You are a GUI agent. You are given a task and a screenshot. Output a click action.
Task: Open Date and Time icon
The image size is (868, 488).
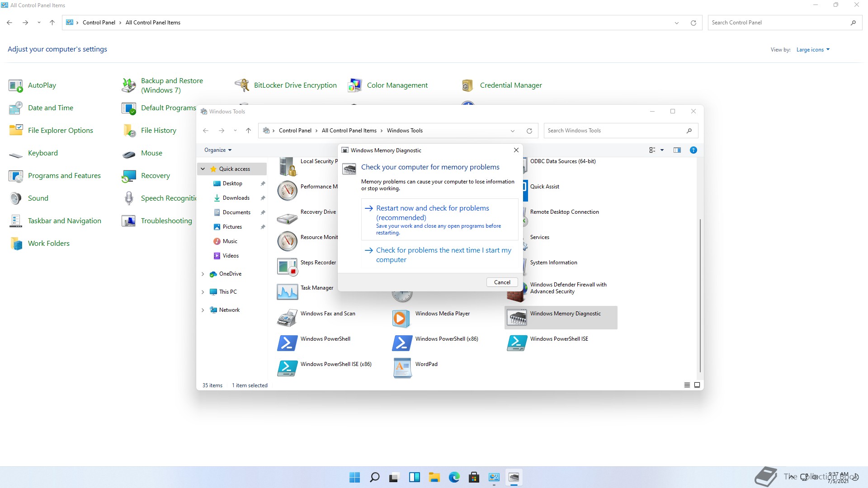[16, 108]
